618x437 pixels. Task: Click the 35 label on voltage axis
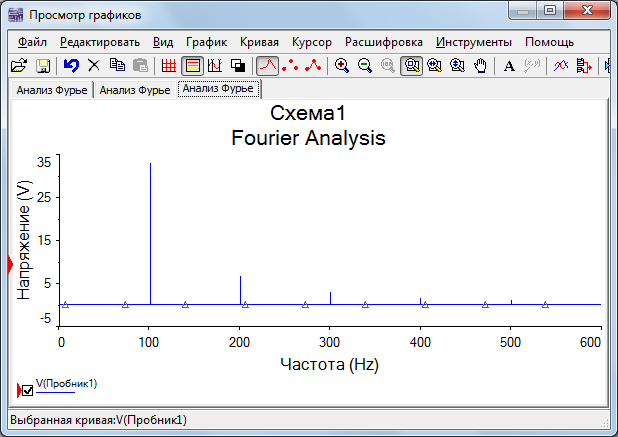[44, 162]
